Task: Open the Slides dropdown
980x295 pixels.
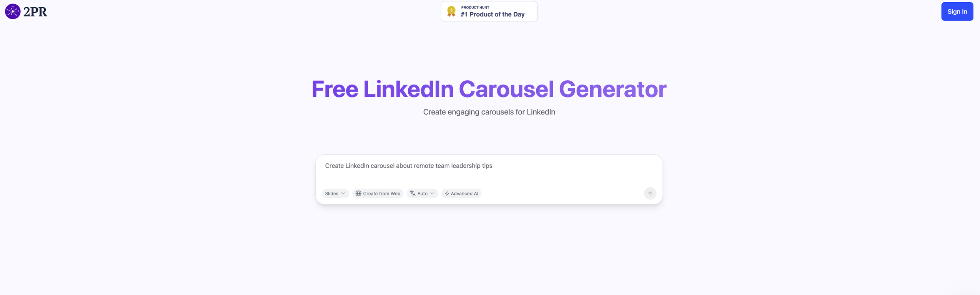Action: pyautogui.click(x=332, y=194)
